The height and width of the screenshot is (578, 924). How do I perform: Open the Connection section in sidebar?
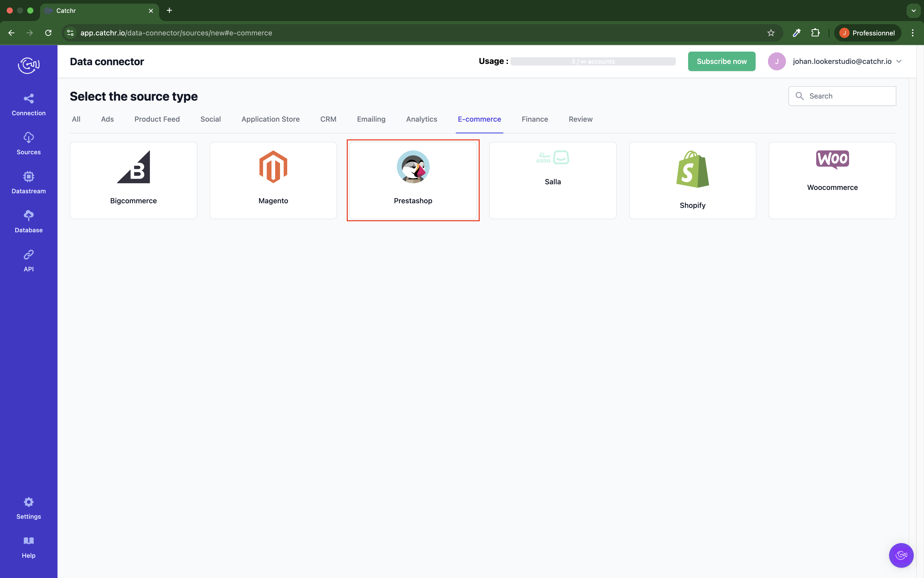click(x=29, y=105)
